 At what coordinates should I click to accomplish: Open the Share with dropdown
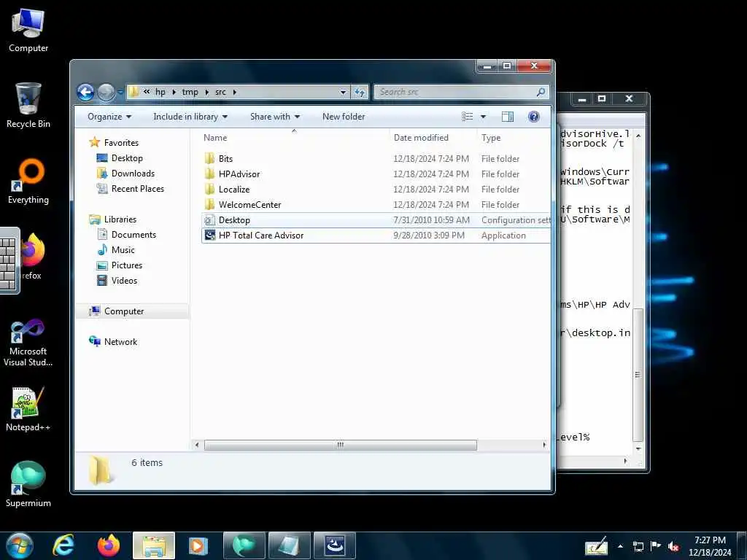275,117
